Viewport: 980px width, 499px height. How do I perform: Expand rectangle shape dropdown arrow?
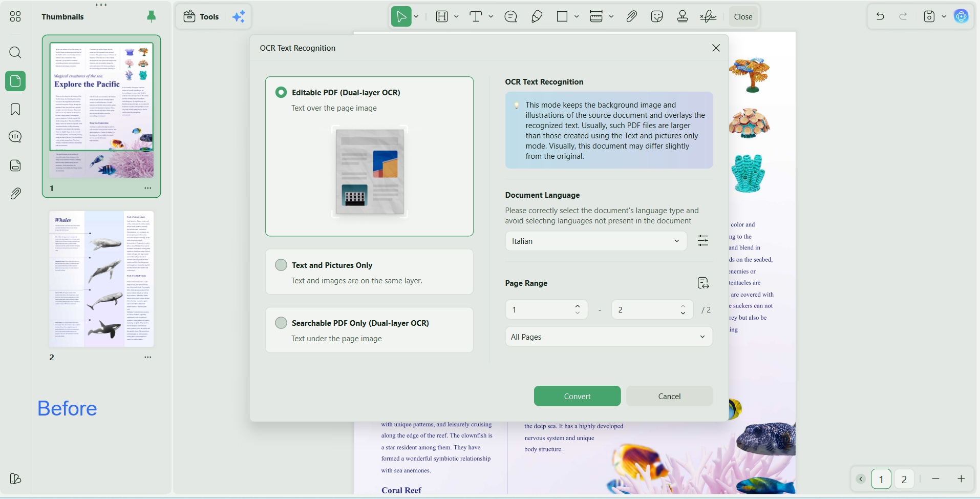[577, 16]
